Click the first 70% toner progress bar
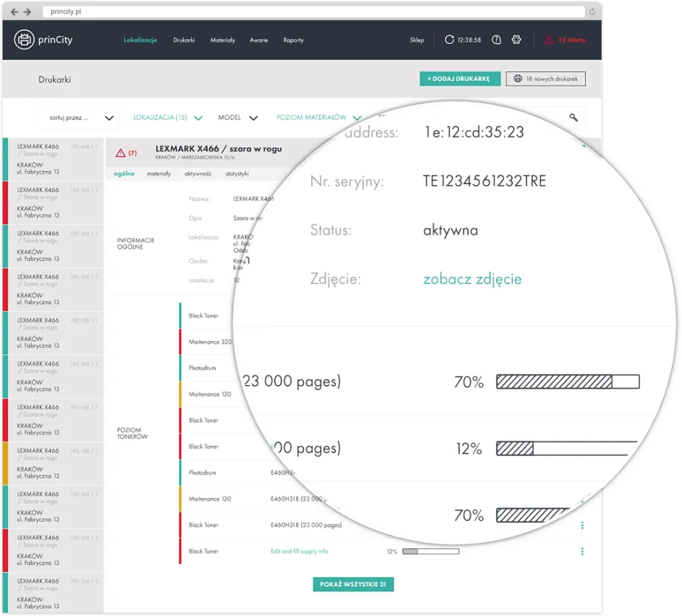 [568, 382]
